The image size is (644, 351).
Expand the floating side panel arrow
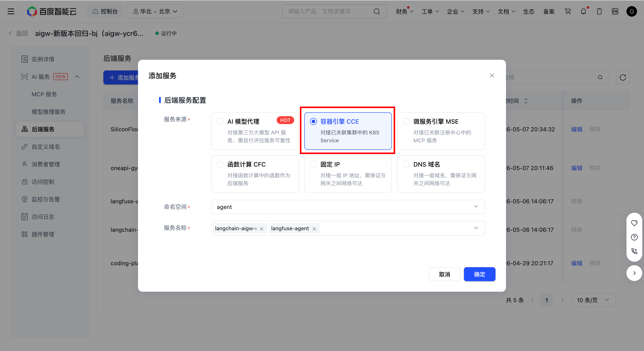click(634, 273)
